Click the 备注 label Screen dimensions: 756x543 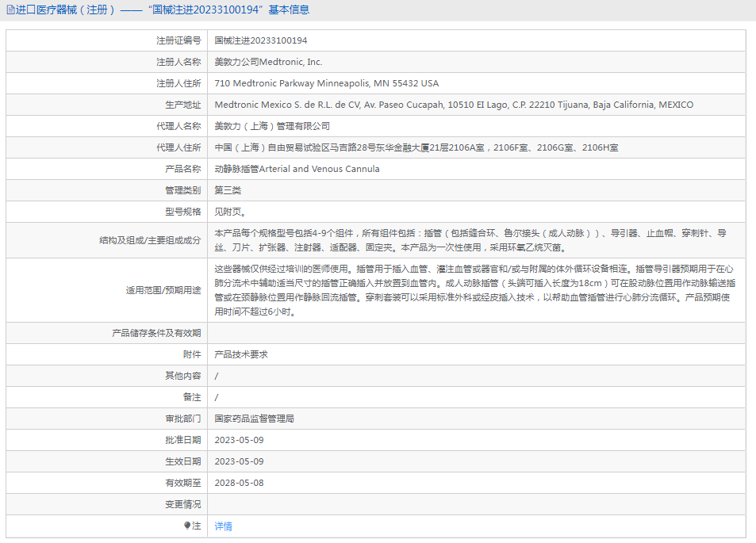(192, 397)
